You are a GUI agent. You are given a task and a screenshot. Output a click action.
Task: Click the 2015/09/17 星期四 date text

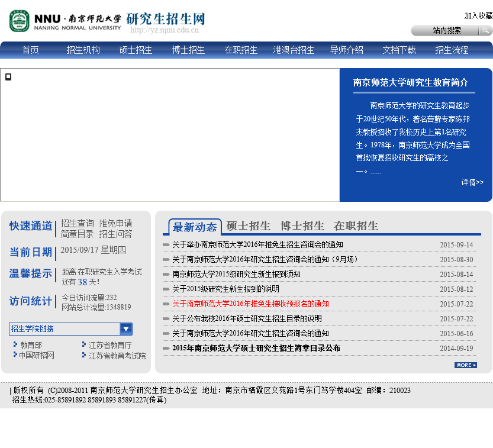93,250
